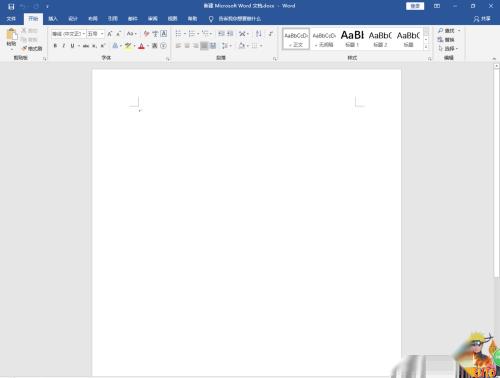Increase font size with the larger A icon
The image size is (500, 378).
(110, 34)
